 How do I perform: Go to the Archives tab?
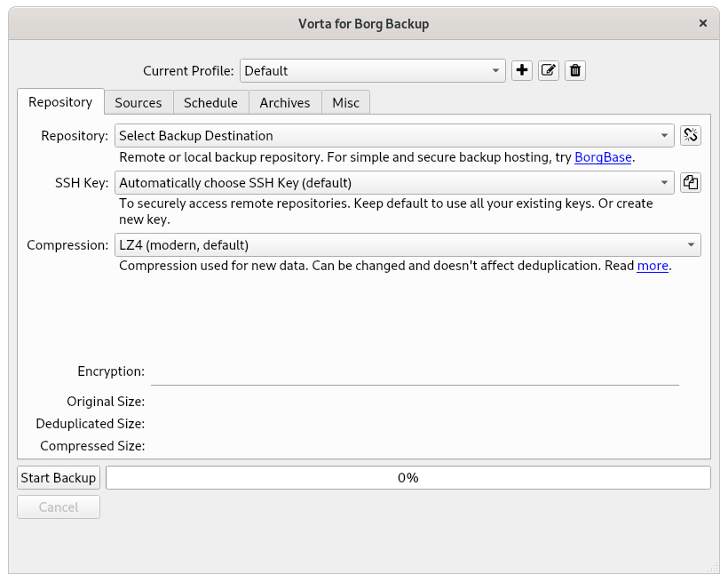285,103
